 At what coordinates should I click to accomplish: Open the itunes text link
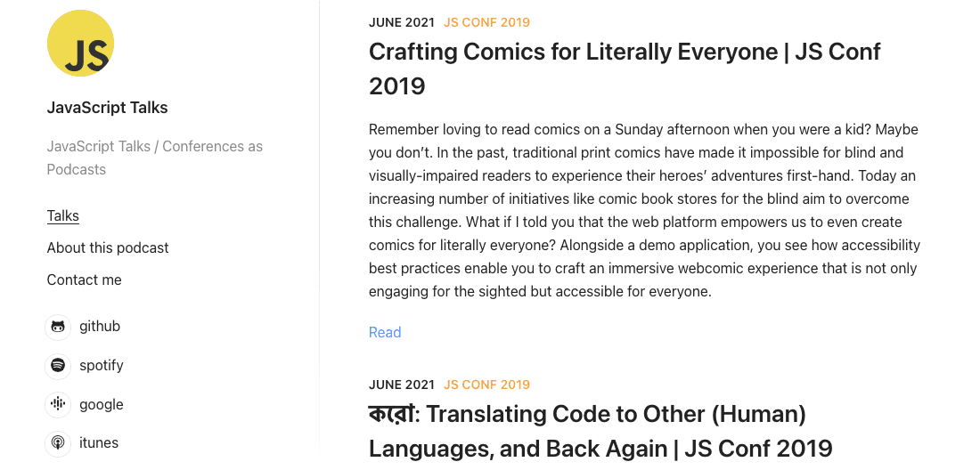tap(99, 443)
